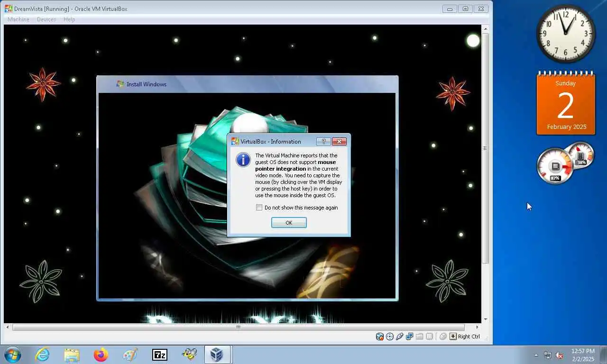Minimize the DreamVista VirtualBox window

click(450, 9)
